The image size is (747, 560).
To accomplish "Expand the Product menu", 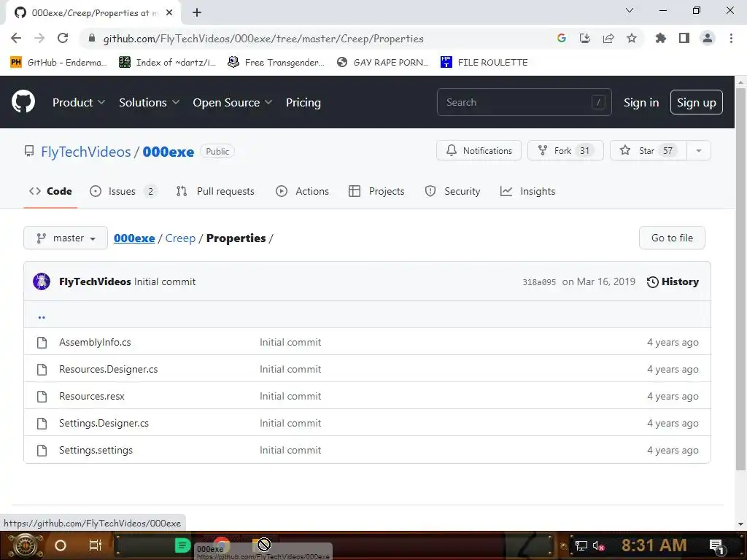I will point(79,102).
